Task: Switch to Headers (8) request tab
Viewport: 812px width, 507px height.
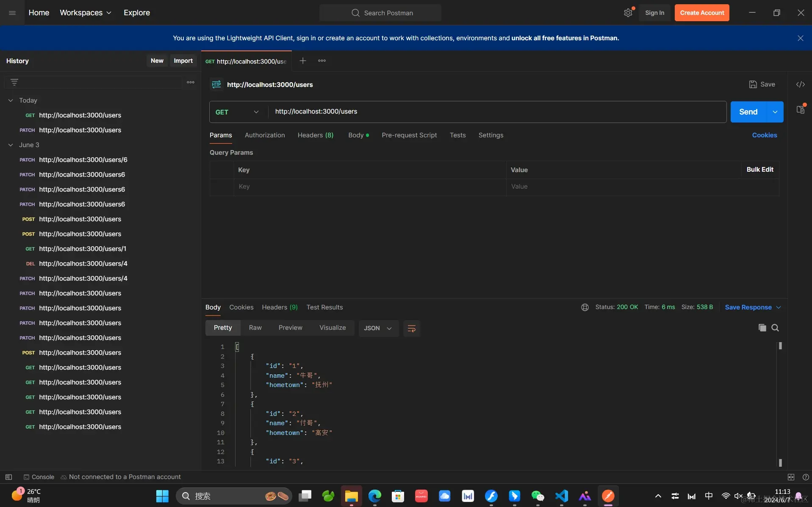Action: tap(316, 135)
